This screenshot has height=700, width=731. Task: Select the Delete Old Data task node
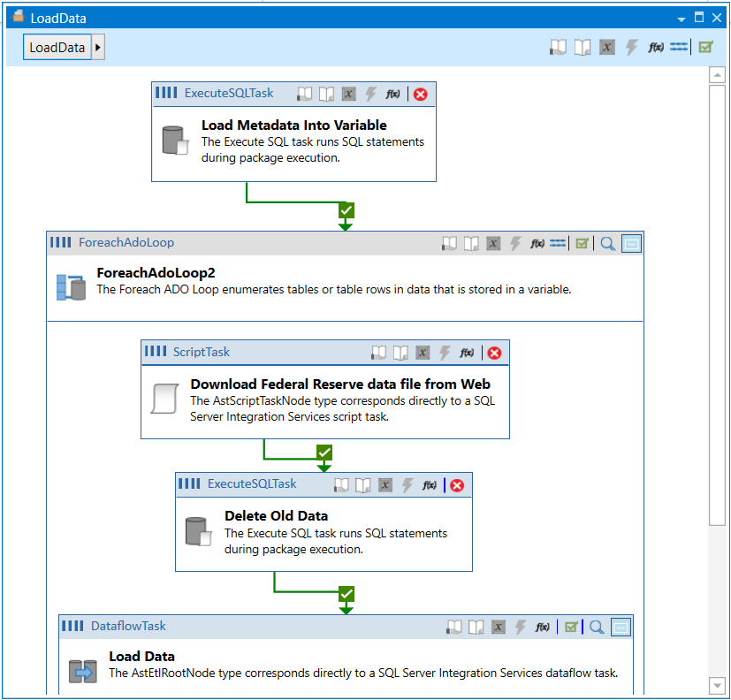click(324, 532)
